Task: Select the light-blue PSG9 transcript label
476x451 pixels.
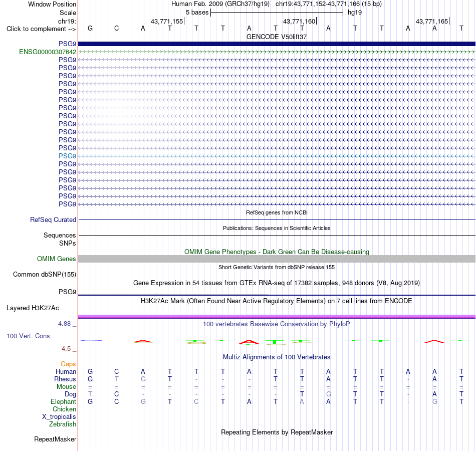Action: (68, 156)
